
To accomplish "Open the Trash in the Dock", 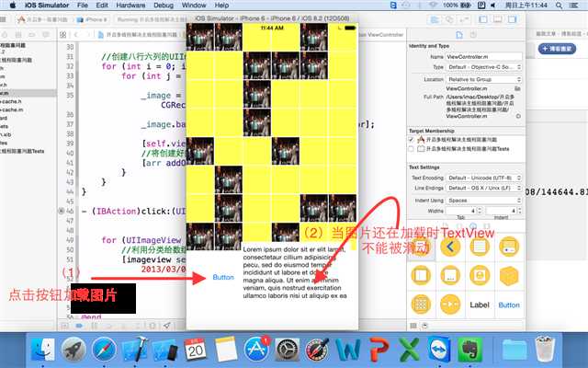I will pyautogui.click(x=545, y=350).
